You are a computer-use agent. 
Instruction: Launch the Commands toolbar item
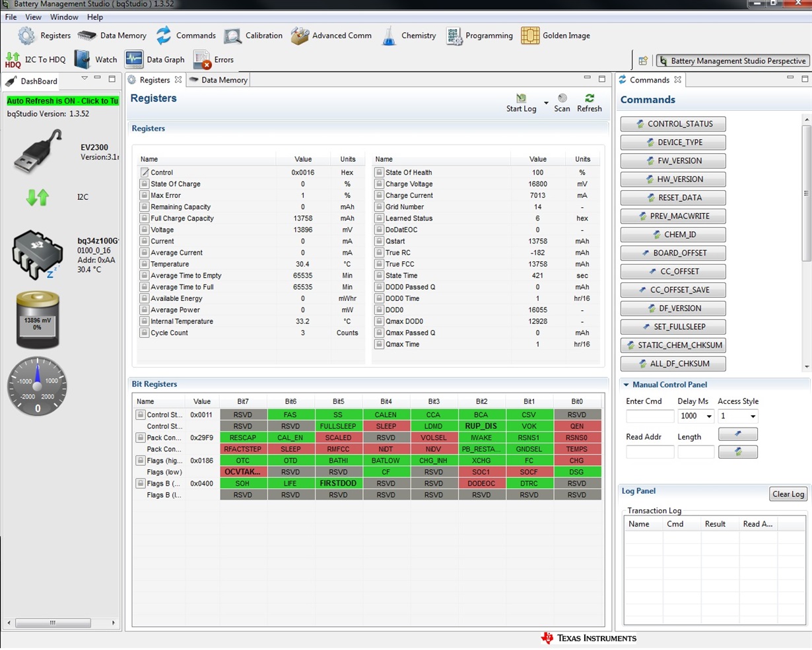[186, 36]
